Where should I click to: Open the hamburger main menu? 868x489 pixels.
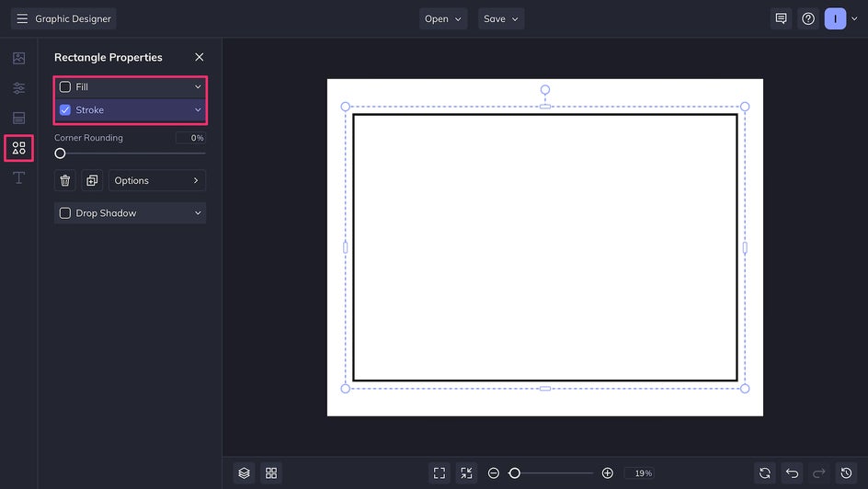point(22,18)
